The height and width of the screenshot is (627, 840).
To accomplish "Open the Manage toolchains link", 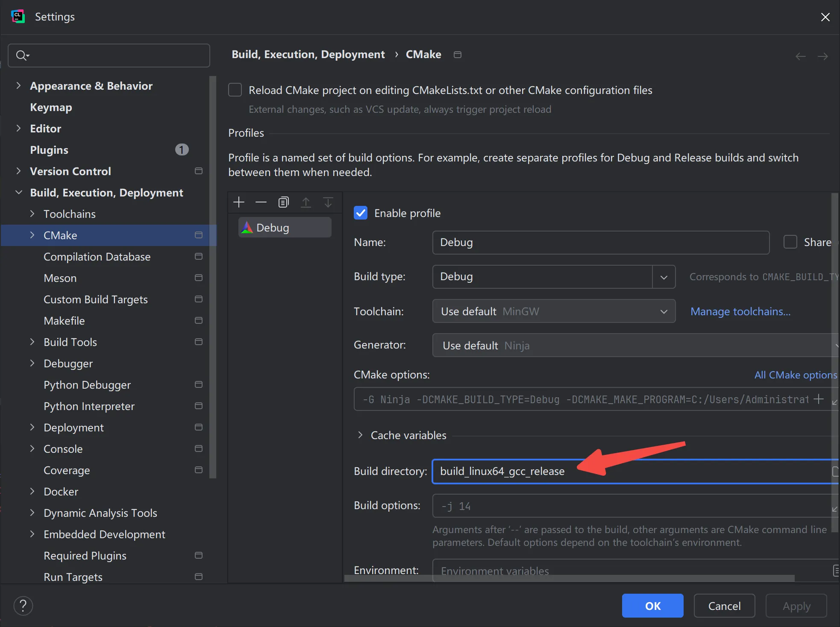I will (740, 311).
